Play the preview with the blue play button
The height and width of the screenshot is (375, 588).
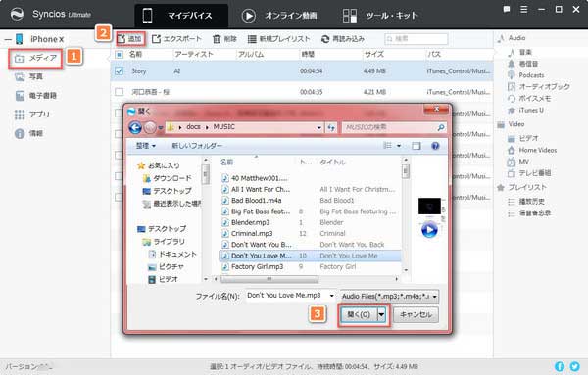[429, 230]
